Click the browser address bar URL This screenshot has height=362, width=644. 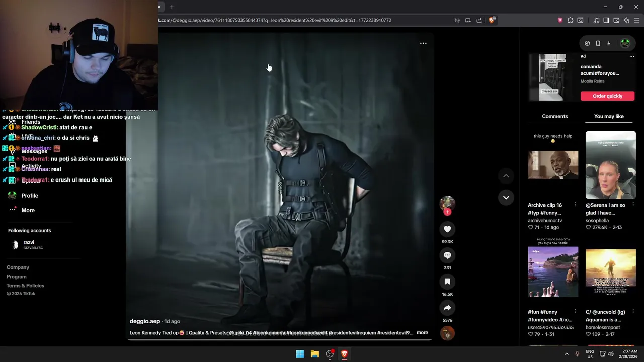point(275,20)
